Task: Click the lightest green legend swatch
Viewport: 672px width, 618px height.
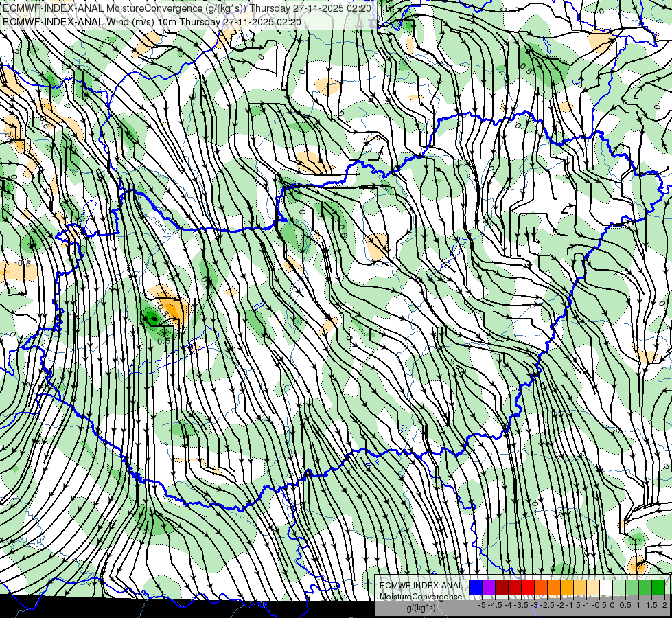Action: [x=619, y=588]
